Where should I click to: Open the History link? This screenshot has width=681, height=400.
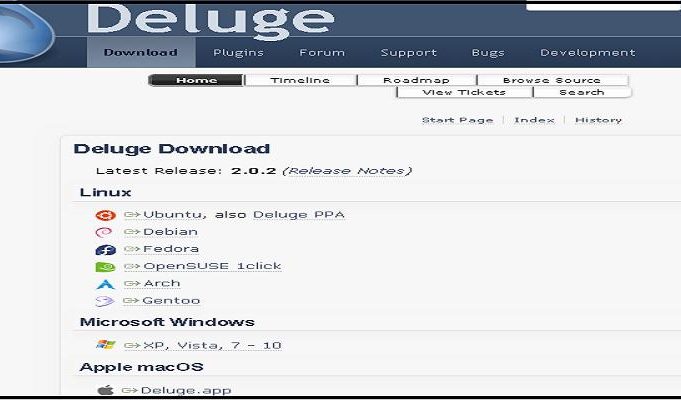(x=598, y=120)
